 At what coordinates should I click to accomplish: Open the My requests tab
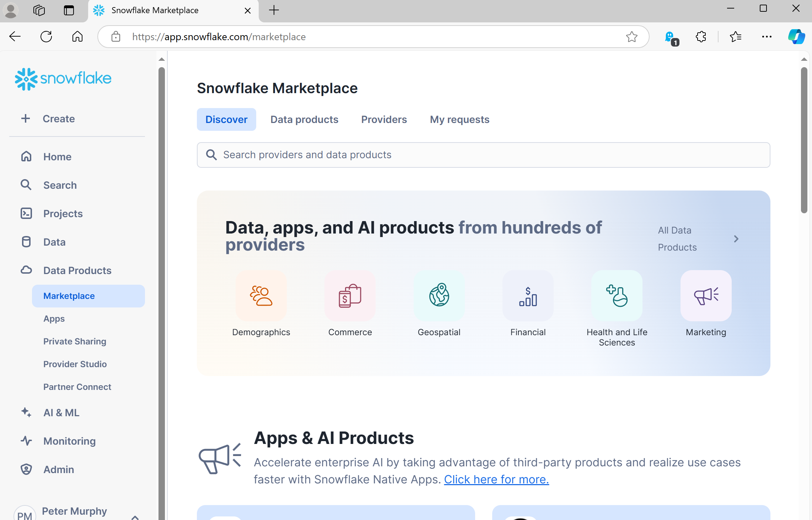459,119
